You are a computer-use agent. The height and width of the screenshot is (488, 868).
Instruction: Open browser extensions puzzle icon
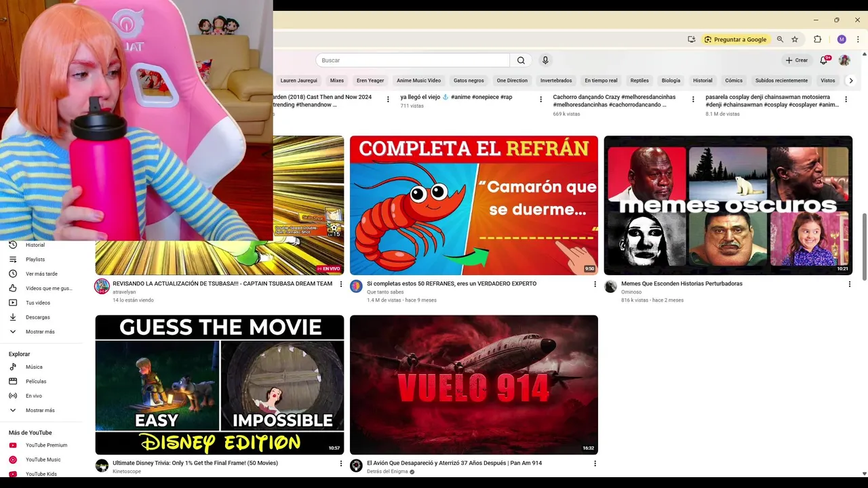coord(817,39)
